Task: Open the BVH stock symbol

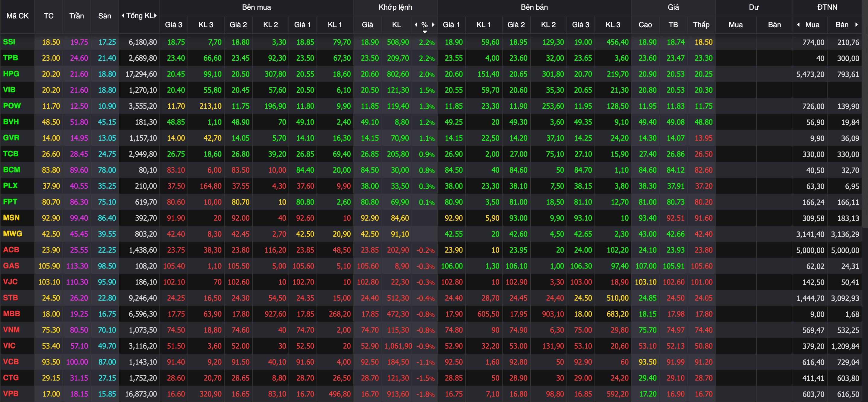Action: [11, 122]
